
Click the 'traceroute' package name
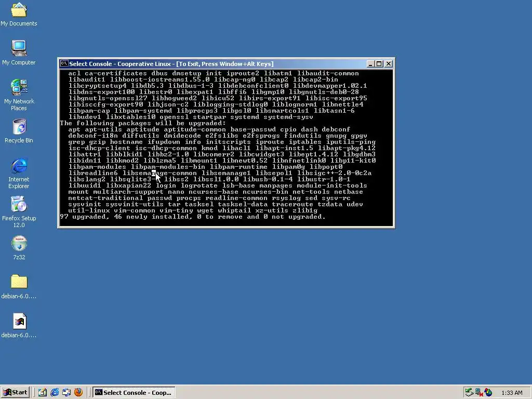pos(292,204)
